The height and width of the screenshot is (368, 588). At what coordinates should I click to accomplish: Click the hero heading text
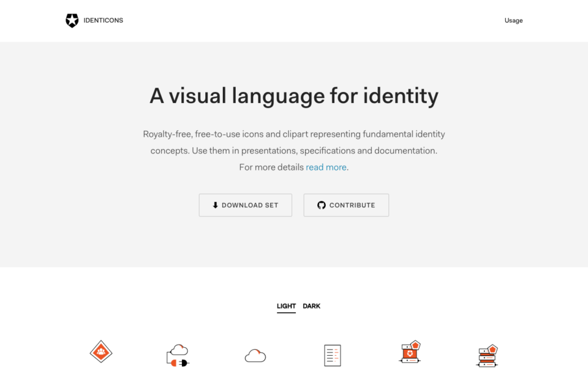(294, 96)
